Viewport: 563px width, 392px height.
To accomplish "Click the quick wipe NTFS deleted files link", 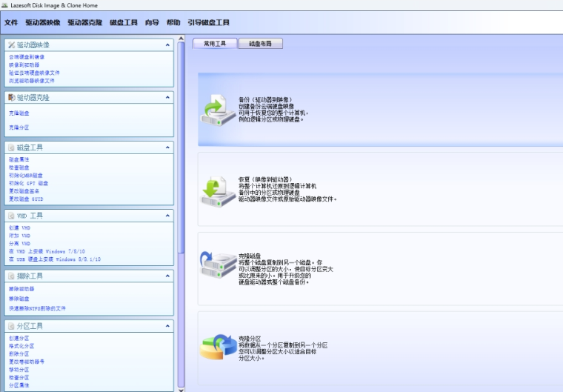I will coord(37,308).
